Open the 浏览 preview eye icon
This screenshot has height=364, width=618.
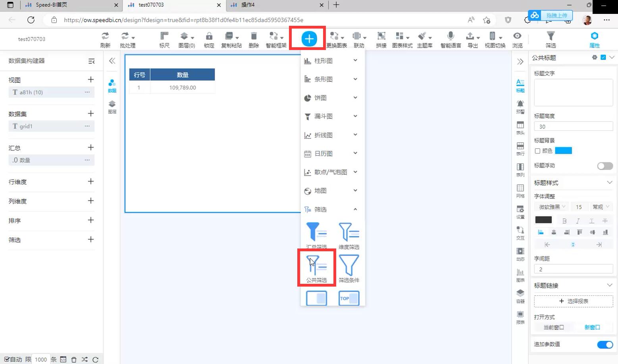[x=517, y=39]
